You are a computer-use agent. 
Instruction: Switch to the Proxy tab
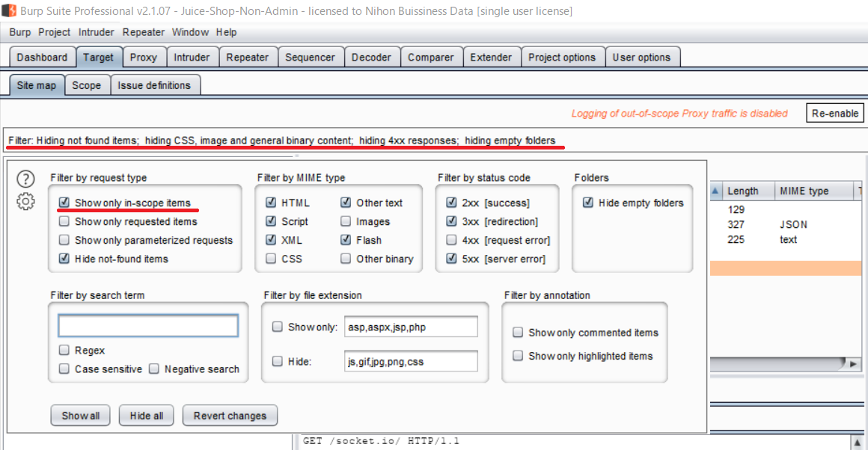pyautogui.click(x=144, y=58)
